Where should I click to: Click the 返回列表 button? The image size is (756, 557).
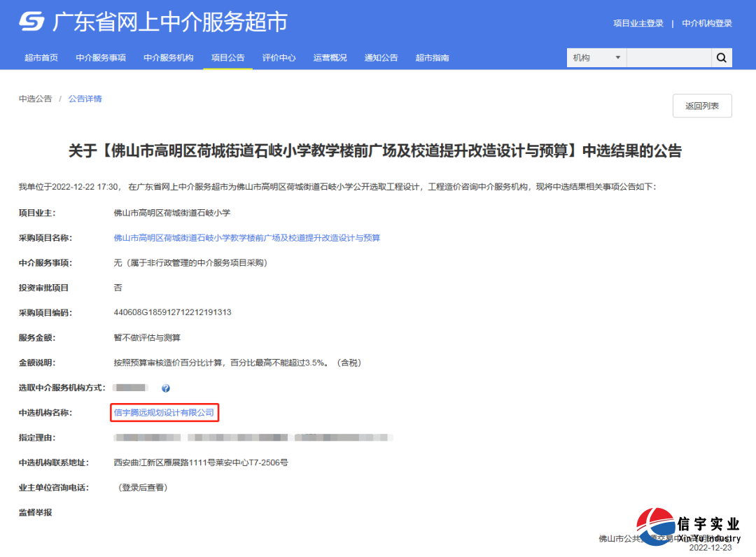click(x=702, y=106)
